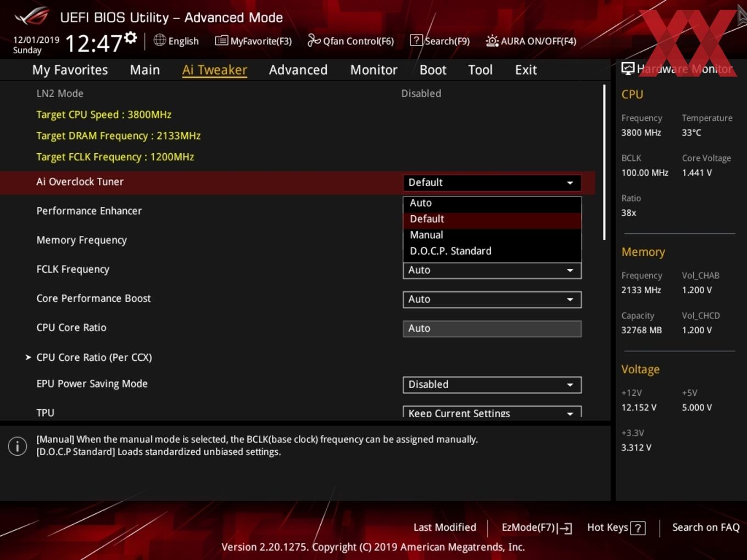Select the Performance Enhancer setting
The image size is (747, 560).
pos(89,211)
